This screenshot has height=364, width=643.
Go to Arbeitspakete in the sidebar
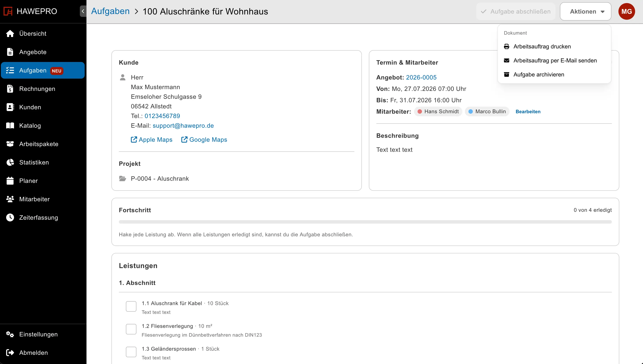click(43, 144)
